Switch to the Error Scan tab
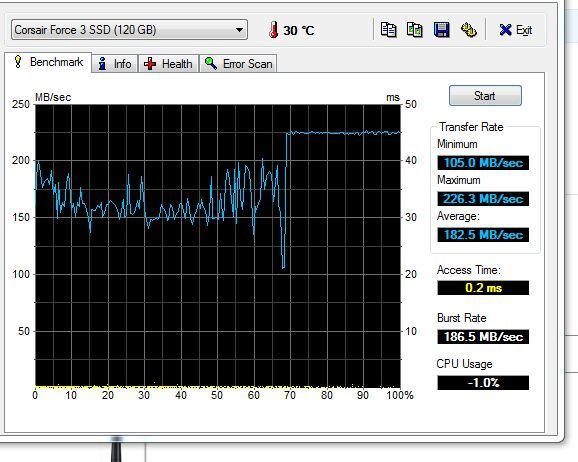This screenshot has height=462, width=578. click(238, 64)
